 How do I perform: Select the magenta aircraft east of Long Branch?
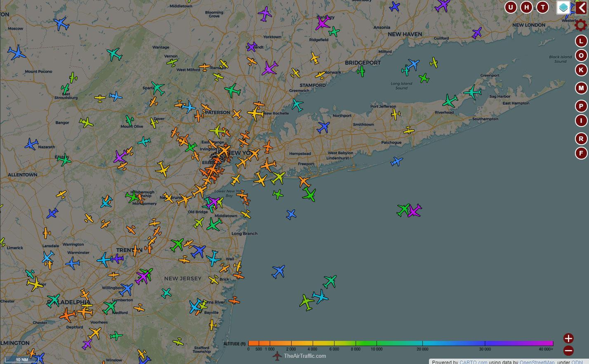point(415,211)
